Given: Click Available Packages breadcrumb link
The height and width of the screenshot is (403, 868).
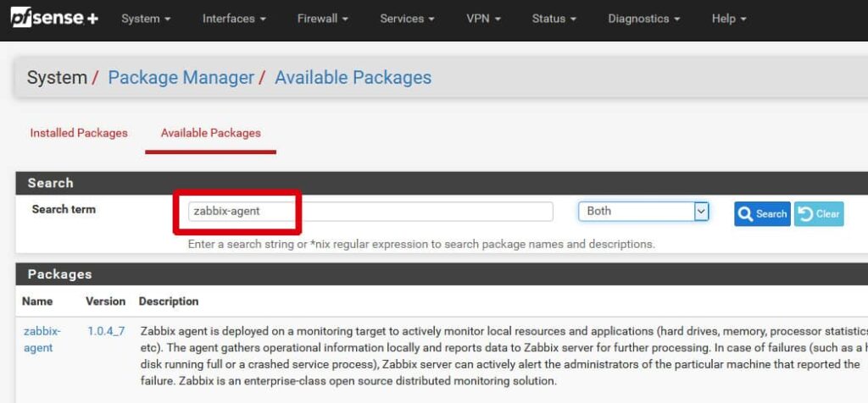Looking at the screenshot, I should (353, 78).
